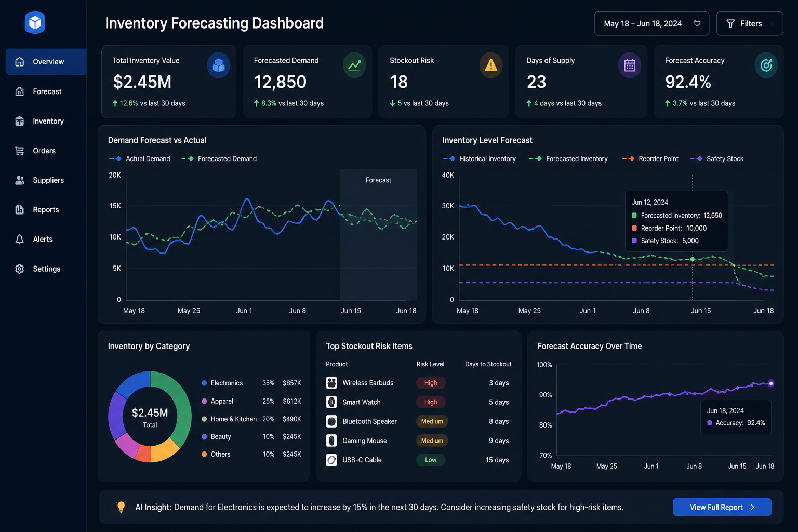
Task: Click the Wireless Earbuds product icon
Action: [331, 383]
